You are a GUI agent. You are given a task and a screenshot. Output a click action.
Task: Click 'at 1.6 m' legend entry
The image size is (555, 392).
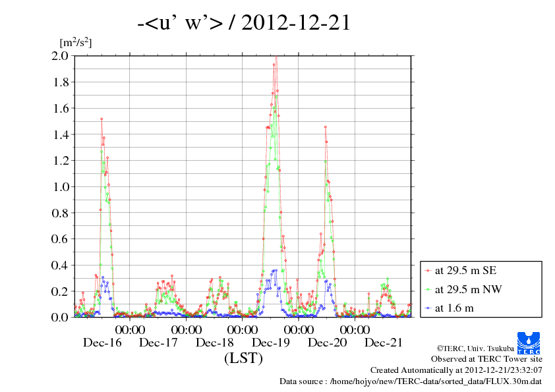454,308
